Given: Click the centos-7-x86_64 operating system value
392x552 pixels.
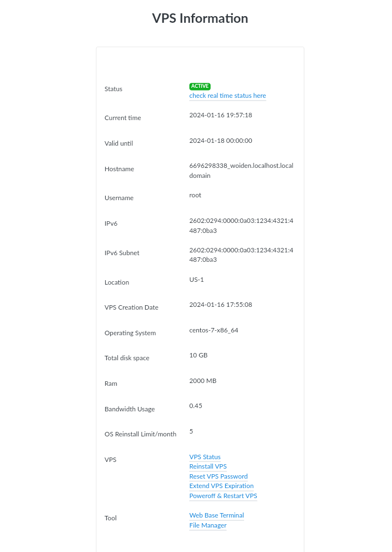Looking at the screenshot, I should click(x=214, y=330).
